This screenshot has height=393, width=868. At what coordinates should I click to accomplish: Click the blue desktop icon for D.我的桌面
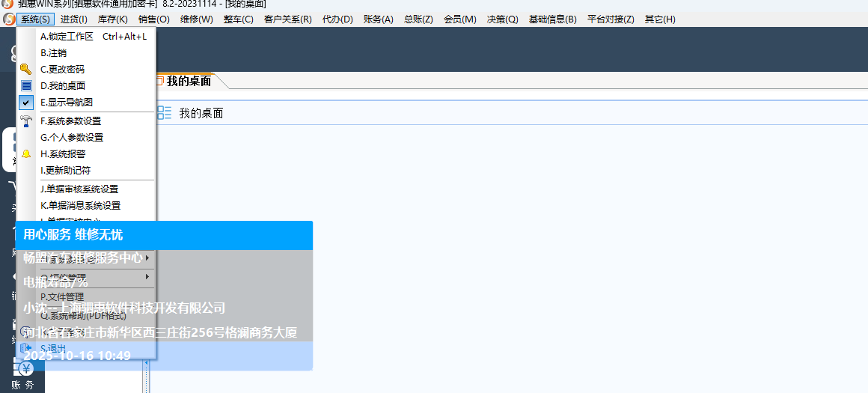26,85
